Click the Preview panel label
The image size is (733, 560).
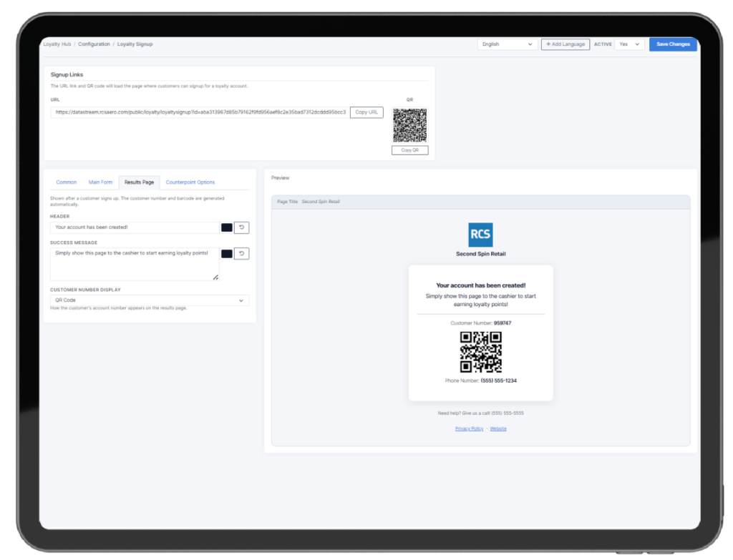pos(280,178)
